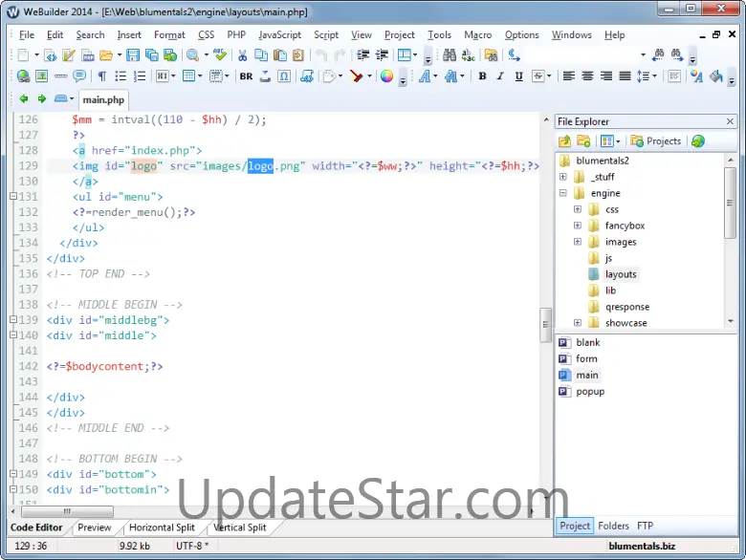Align text left
The width and height of the screenshot is (746, 560).
pos(568,76)
